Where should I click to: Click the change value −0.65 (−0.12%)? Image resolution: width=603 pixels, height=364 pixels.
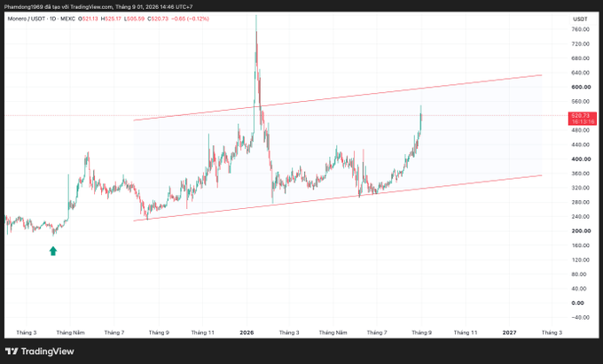190,19
